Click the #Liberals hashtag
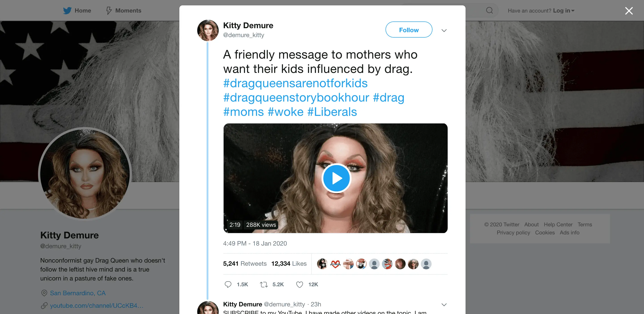Image resolution: width=644 pixels, height=314 pixels. (x=332, y=112)
